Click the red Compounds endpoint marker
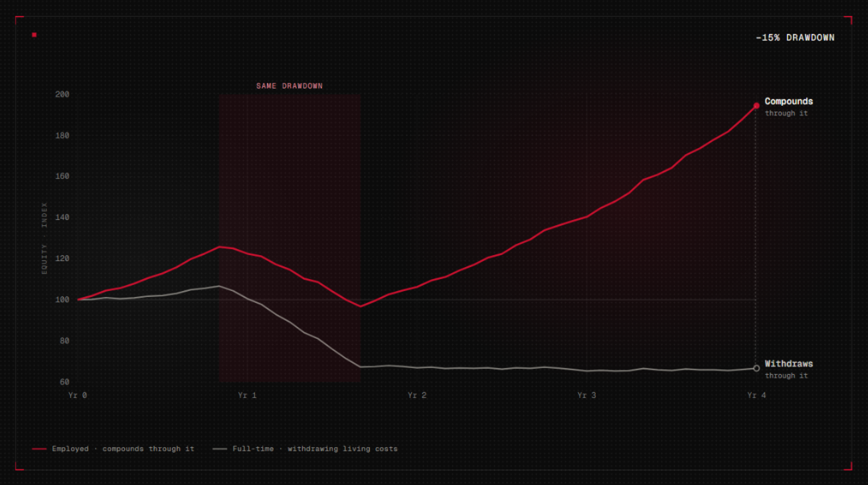The width and height of the screenshot is (868, 485). (756, 106)
